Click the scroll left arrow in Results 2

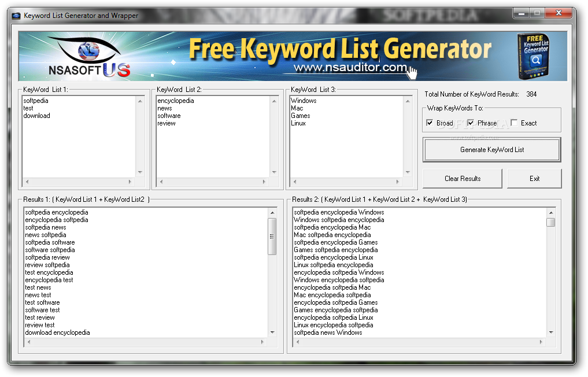[298, 342]
